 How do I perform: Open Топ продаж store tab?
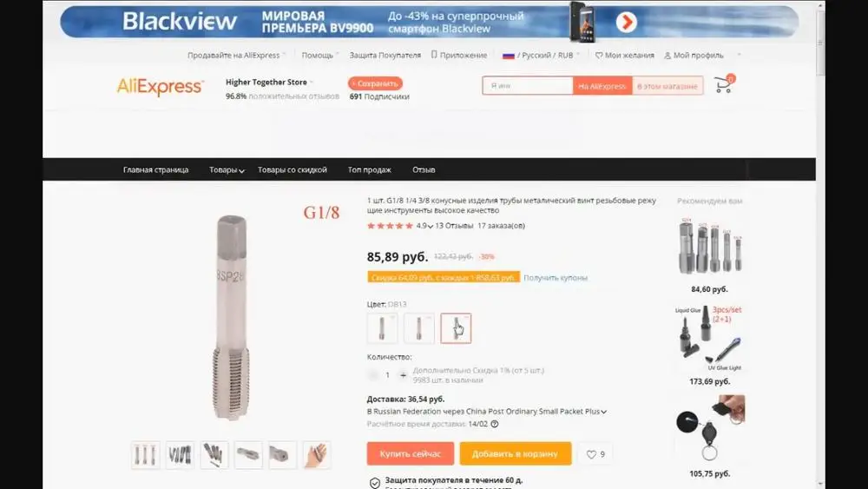(369, 170)
